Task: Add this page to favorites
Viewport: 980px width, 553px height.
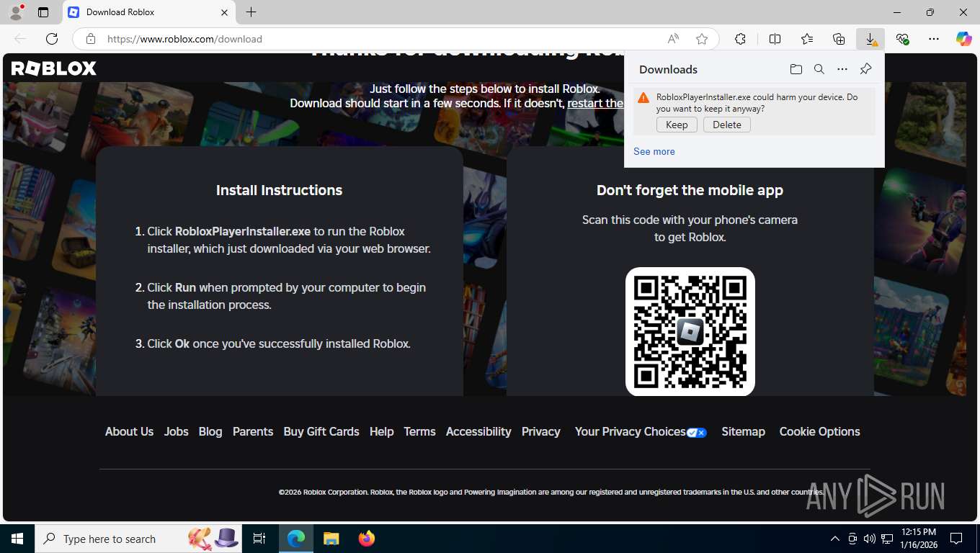Action: [x=702, y=39]
